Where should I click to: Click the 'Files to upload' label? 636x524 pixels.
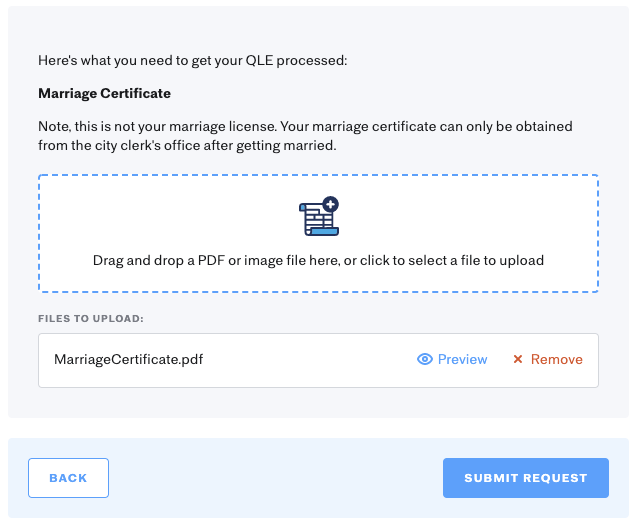click(91, 318)
